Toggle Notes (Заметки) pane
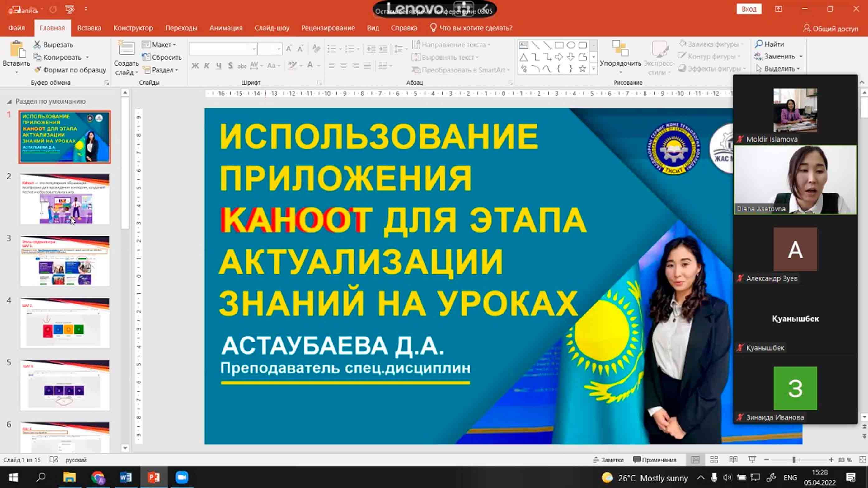This screenshot has height=488, width=868. pos(608,460)
